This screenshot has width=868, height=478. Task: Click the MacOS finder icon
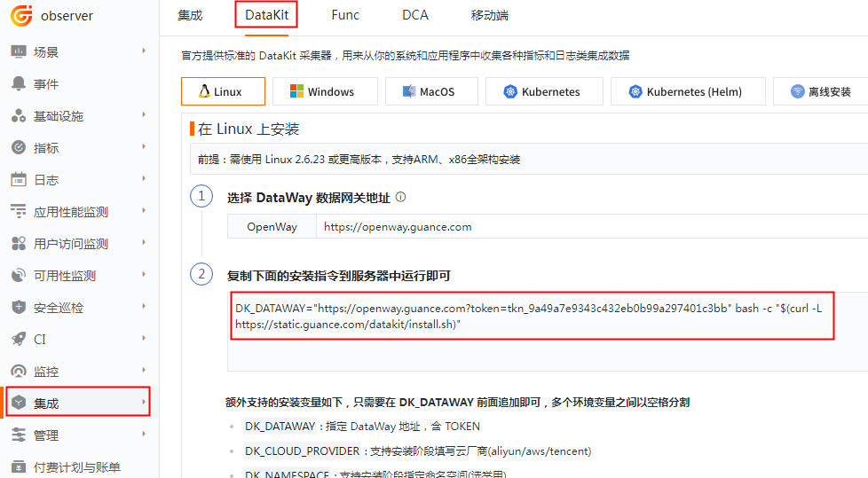[x=408, y=91]
